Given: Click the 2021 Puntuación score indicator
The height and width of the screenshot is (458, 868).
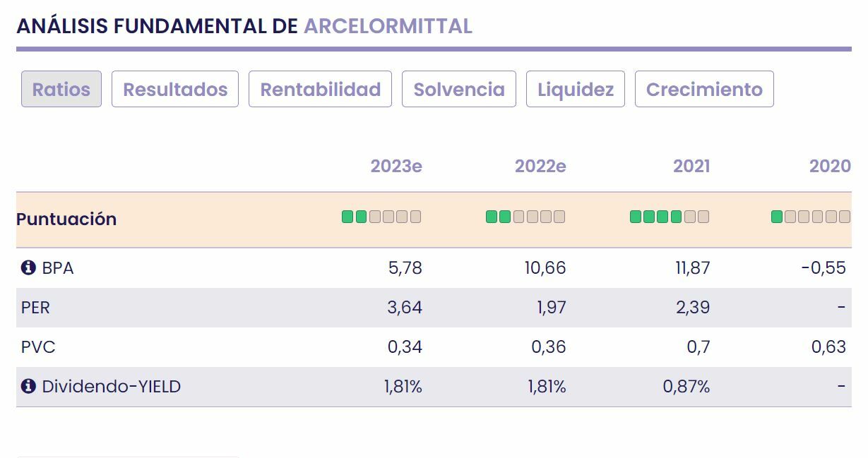Looking at the screenshot, I should point(670,217).
